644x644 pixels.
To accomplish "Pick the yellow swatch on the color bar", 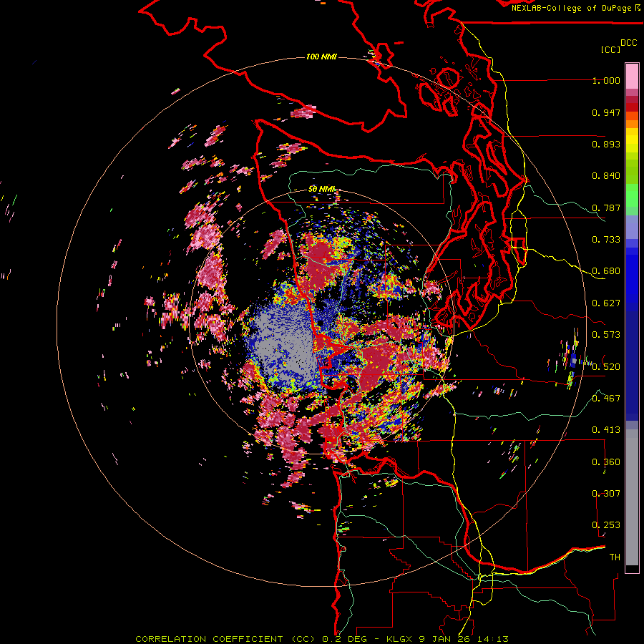I will tap(632, 140).
